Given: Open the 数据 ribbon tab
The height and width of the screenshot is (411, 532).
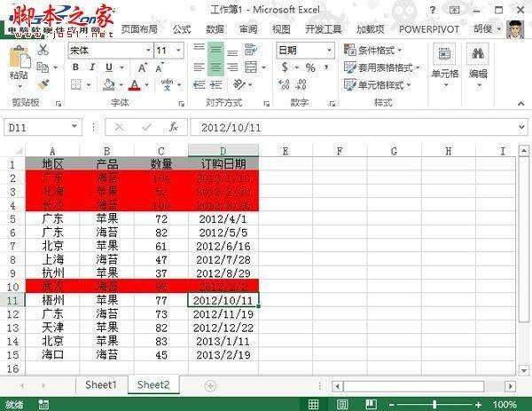Looking at the screenshot, I should tap(215, 29).
